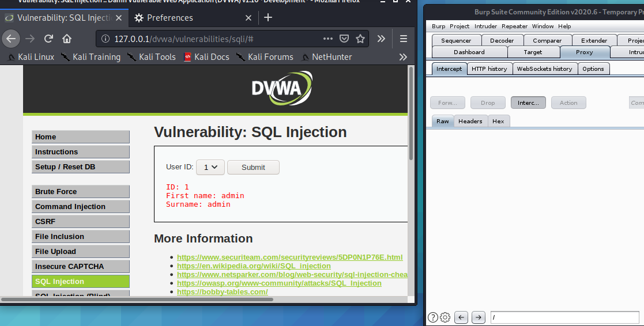Image resolution: width=644 pixels, height=326 pixels.
Task: Click the horizontal page scrollbar
Action: click(137, 300)
